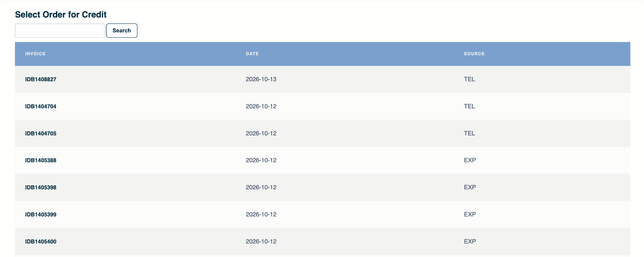Click TEL source in IDB1404704 row
This screenshot has height=257, width=644.
coord(469,106)
